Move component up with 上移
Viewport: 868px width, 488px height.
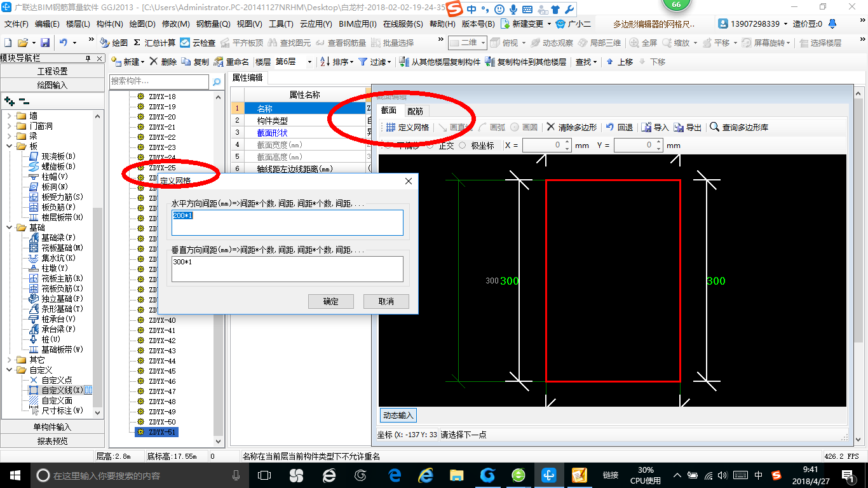619,62
